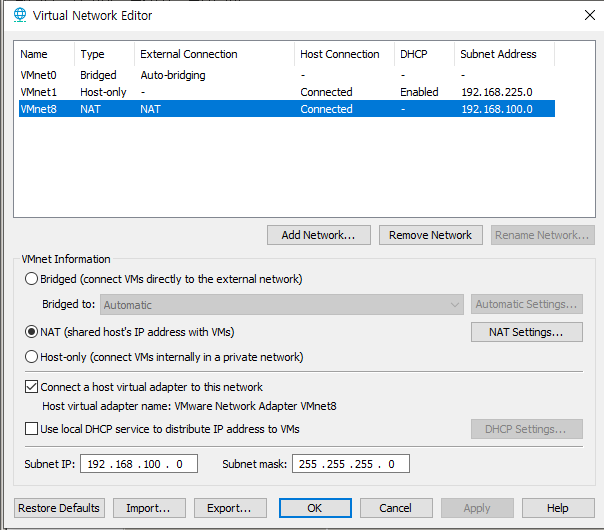
Task: Click the DHCP Settings button
Action: tap(527, 429)
